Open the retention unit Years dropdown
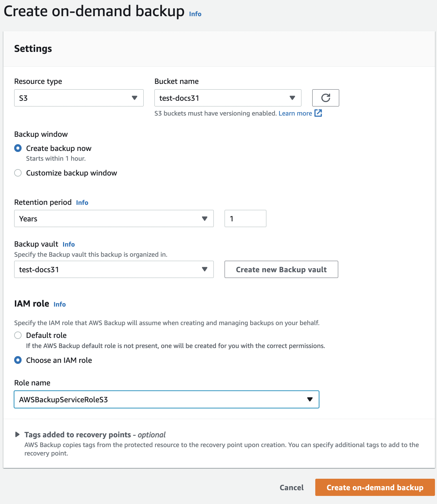The image size is (437, 504). click(114, 218)
